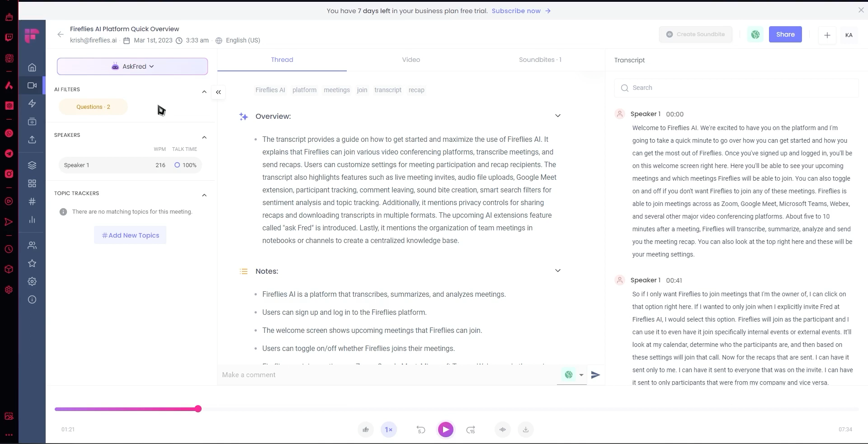
Task: Open the camera-icon meetings page in sidebar
Action: tap(32, 85)
